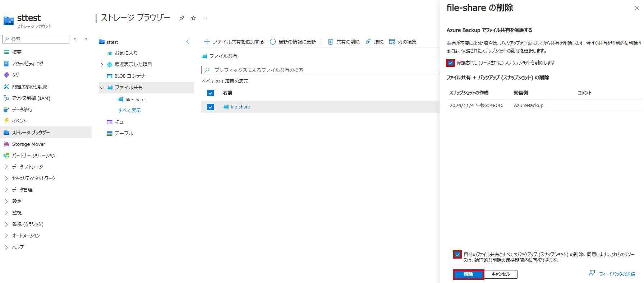Screen dimensions: 644x283
Task: Collapse ファイル共有 tree node chevron
Action: 102,88
